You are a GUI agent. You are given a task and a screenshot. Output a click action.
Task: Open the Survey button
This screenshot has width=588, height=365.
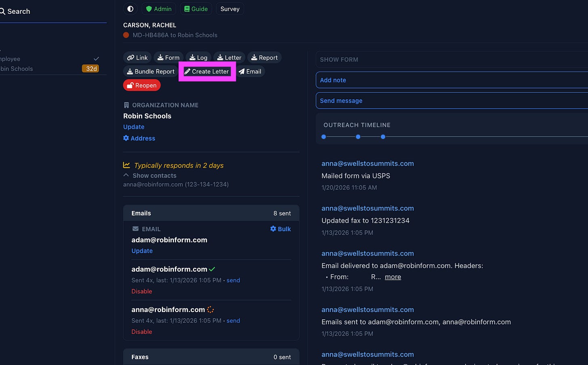[x=230, y=9]
